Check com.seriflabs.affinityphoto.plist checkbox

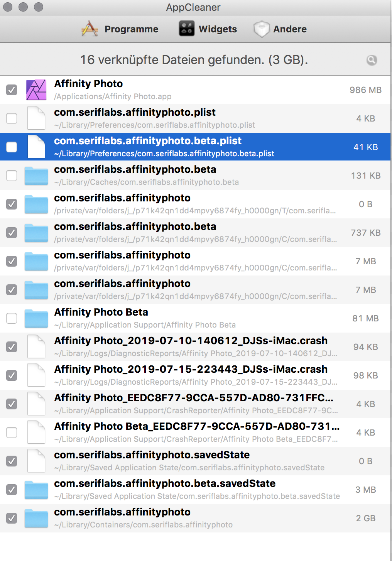(x=12, y=118)
